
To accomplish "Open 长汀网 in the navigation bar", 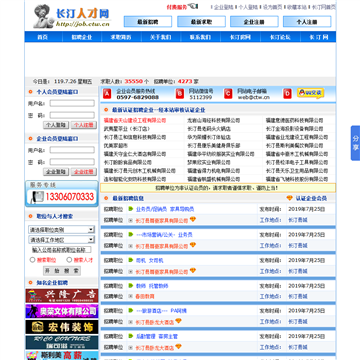I will click(x=318, y=37).
